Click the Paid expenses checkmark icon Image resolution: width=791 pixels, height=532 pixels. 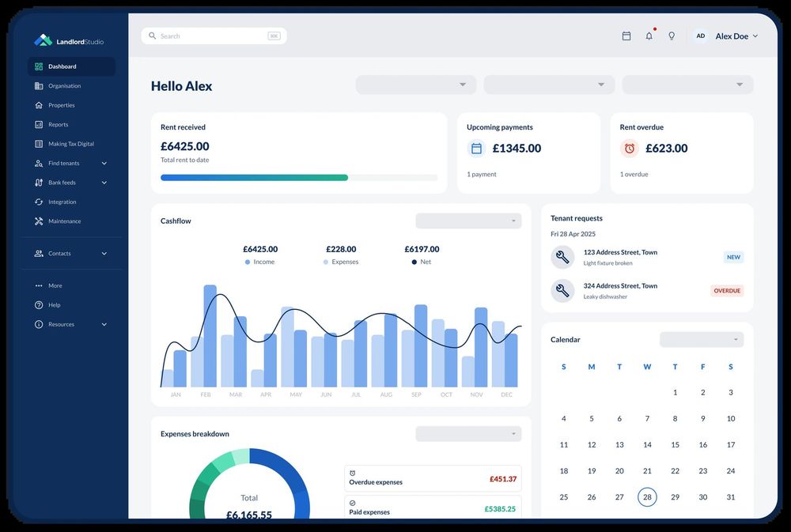point(352,503)
